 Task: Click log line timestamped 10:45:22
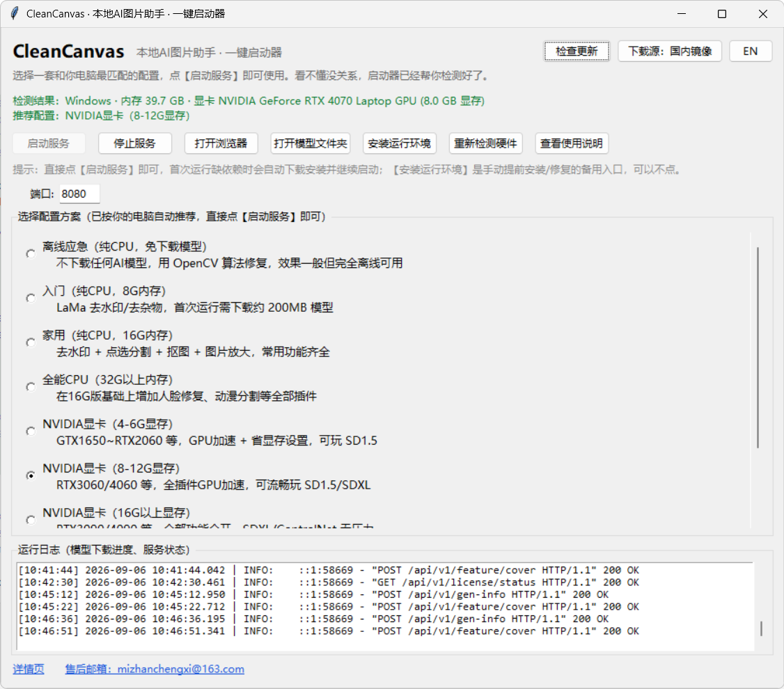coord(329,607)
